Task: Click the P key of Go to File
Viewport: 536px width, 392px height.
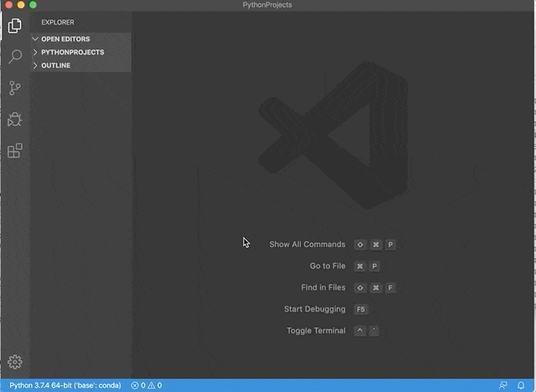Action: 374,266
